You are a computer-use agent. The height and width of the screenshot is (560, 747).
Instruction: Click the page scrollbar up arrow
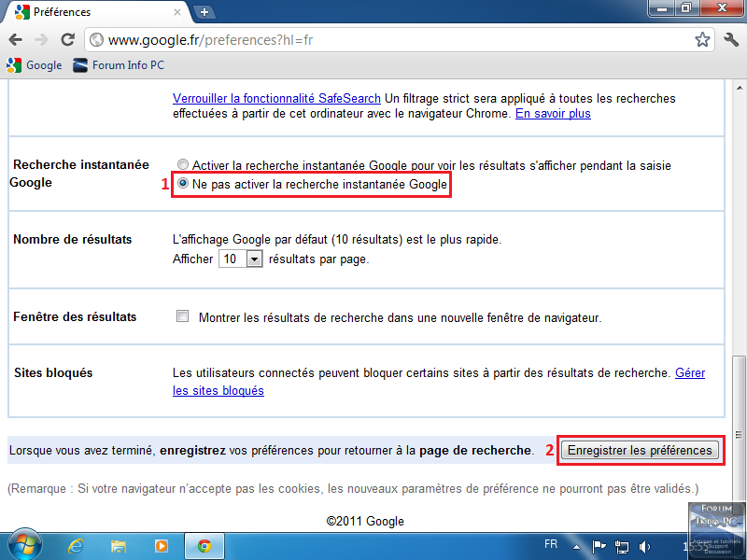740,88
